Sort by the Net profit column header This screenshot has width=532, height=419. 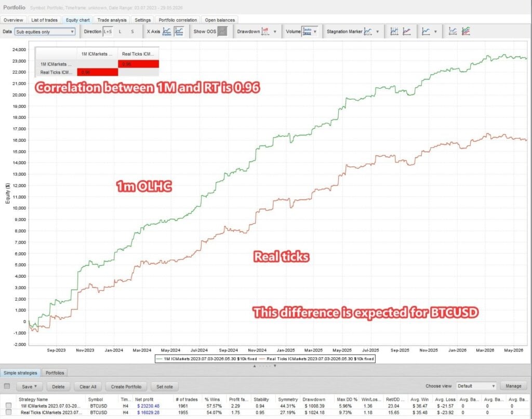(144, 399)
